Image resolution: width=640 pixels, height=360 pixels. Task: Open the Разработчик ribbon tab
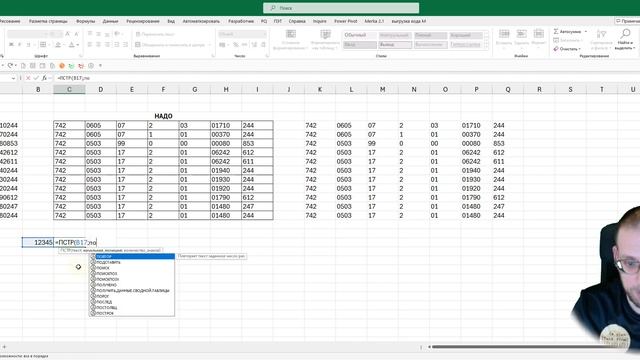[241, 21]
